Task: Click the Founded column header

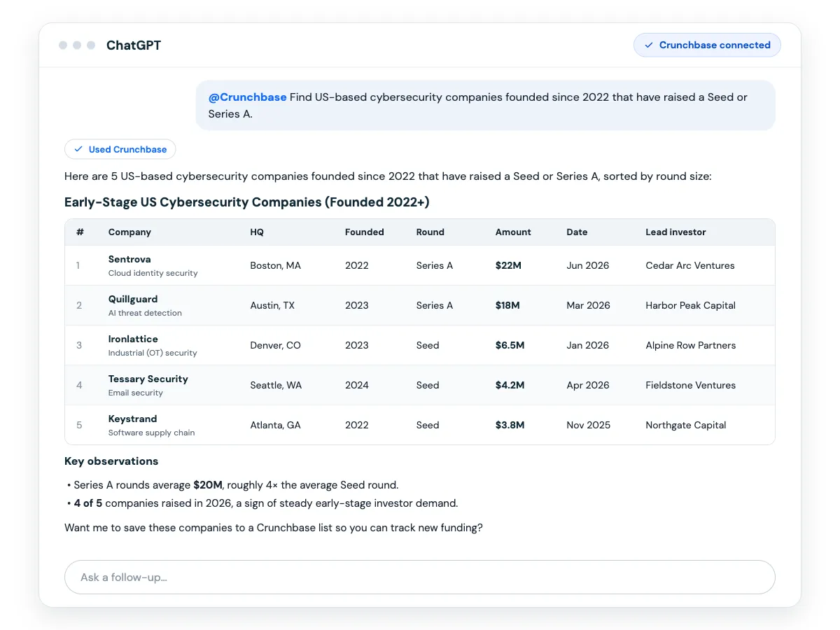Action: click(365, 232)
